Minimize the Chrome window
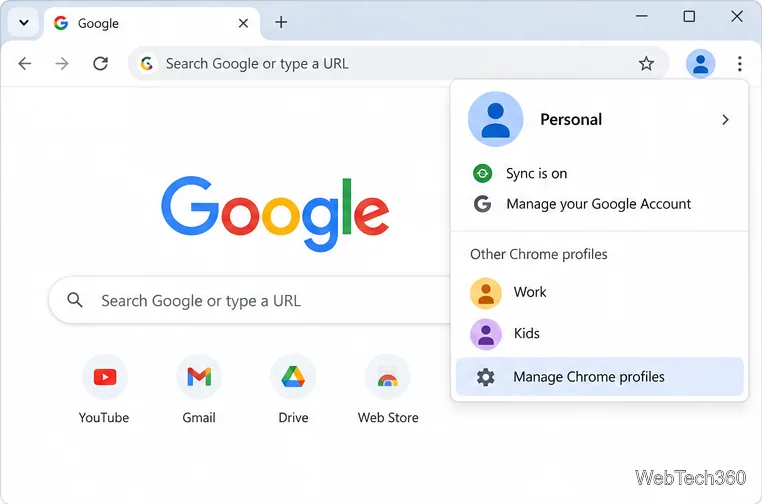Viewport: 762px width, 504px height. point(641,16)
